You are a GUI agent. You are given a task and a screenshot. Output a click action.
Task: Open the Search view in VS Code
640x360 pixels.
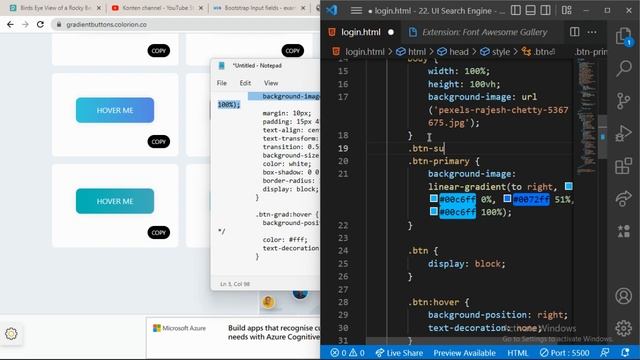click(624, 68)
